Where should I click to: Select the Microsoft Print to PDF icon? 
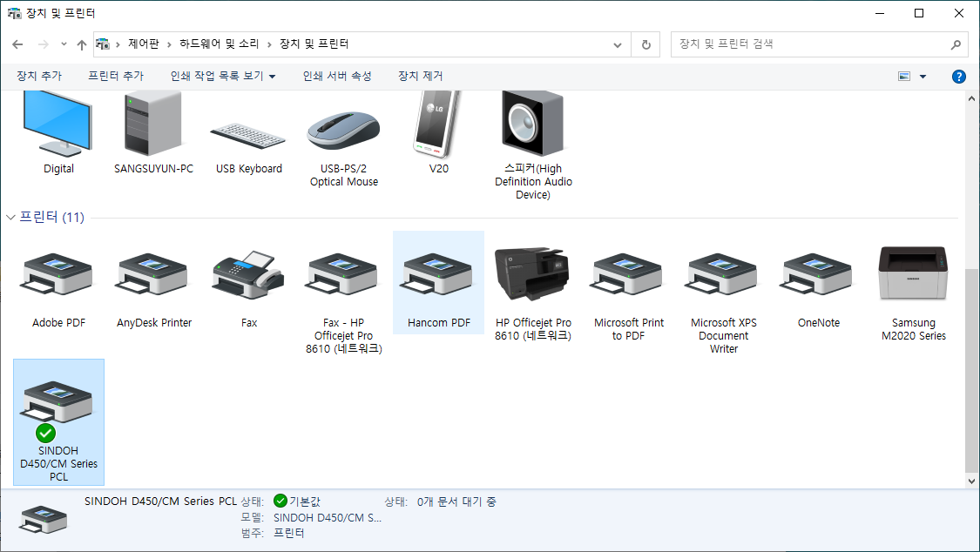628,274
